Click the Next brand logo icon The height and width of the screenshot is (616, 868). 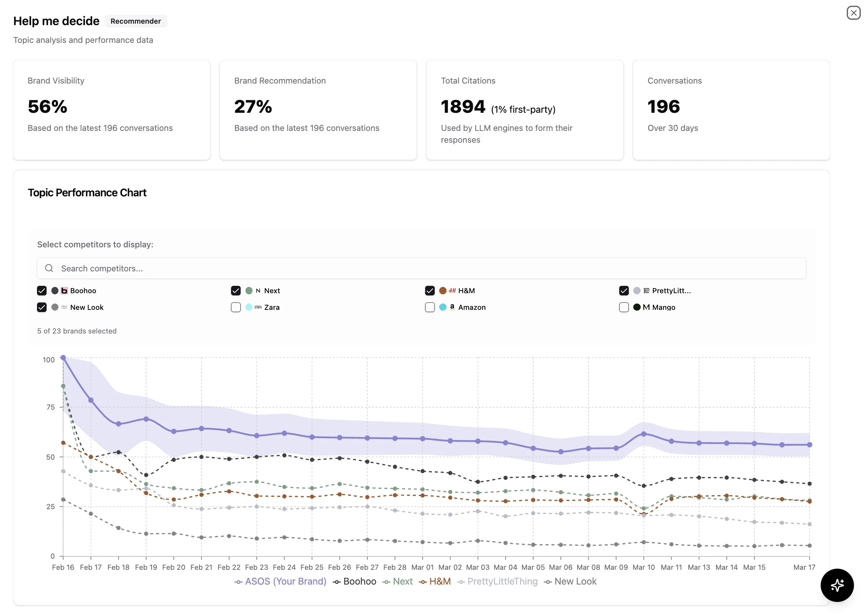[x=258, y=291]
